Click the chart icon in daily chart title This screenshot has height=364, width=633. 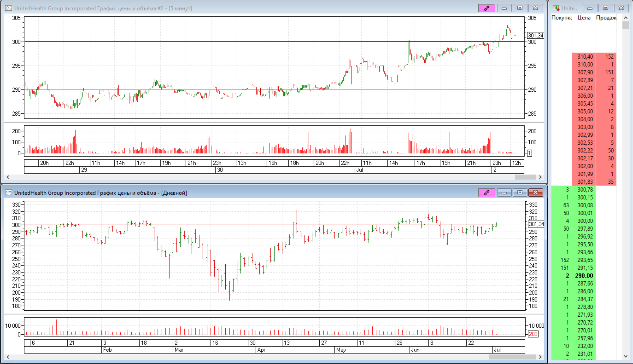[9, 193]
